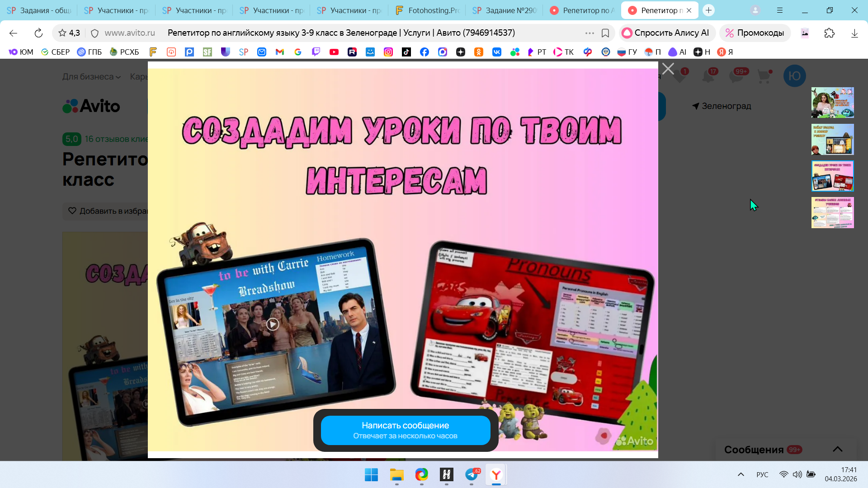
Task: Open the Промокоды button
Action: pos(755,33)
